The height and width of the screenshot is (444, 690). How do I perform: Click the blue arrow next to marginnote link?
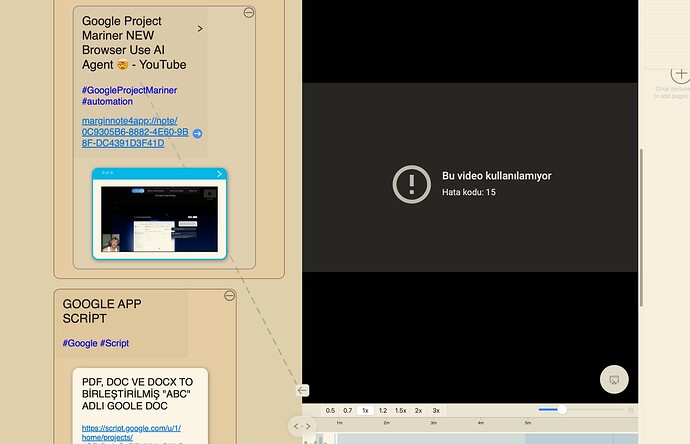[x=197, y=133]
